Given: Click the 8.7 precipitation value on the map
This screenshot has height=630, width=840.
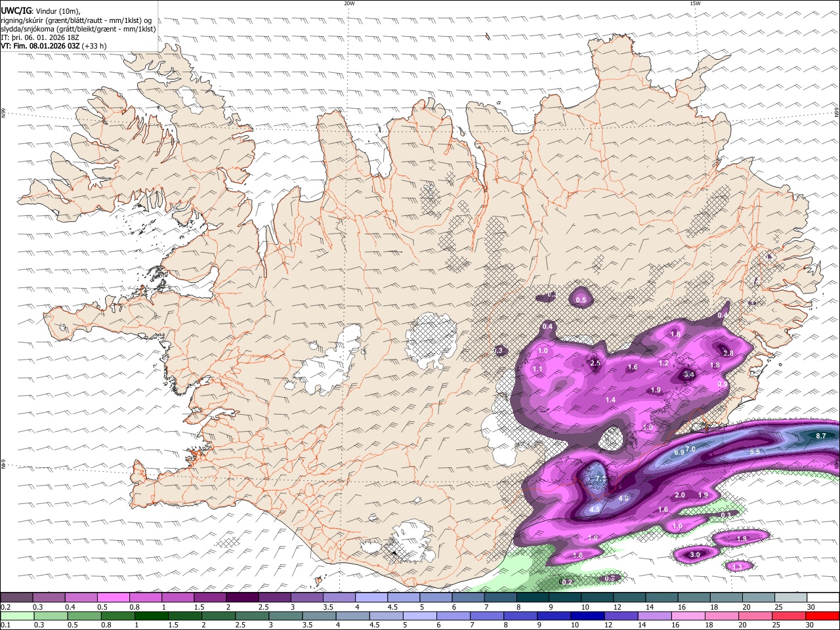Looking at the screenshot, I should click(x=820, y=436).
